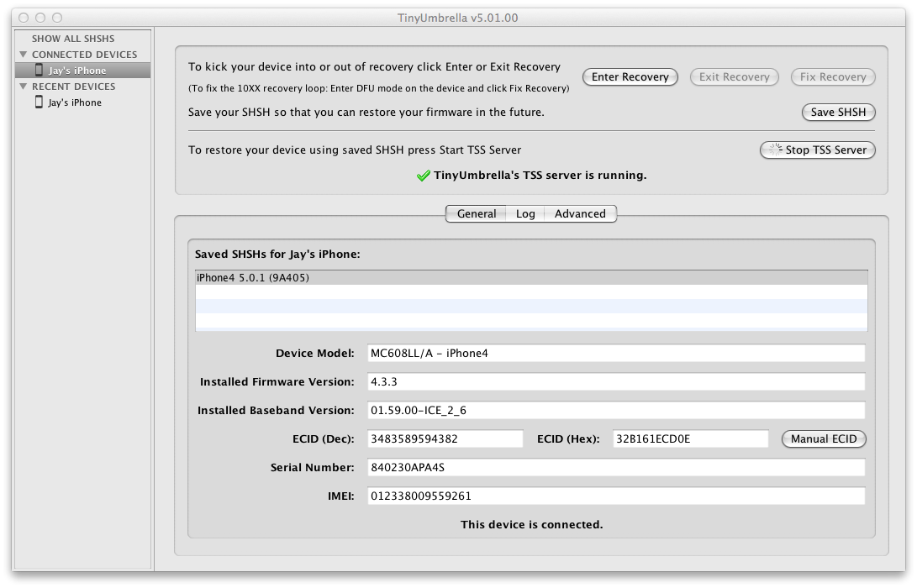Click the 'This device is connected.' status text

tap(531, 525)
